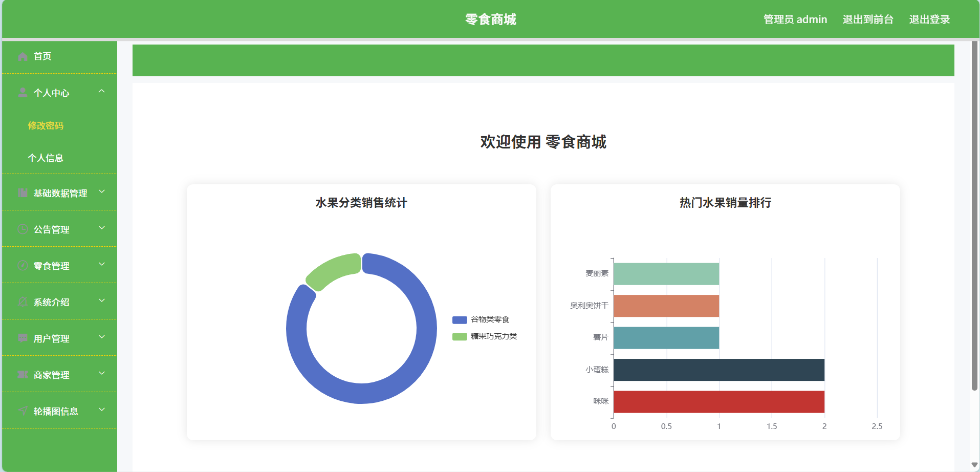
Task: Expand the 轮播图信息 chevron
Action: pos(101,410)
